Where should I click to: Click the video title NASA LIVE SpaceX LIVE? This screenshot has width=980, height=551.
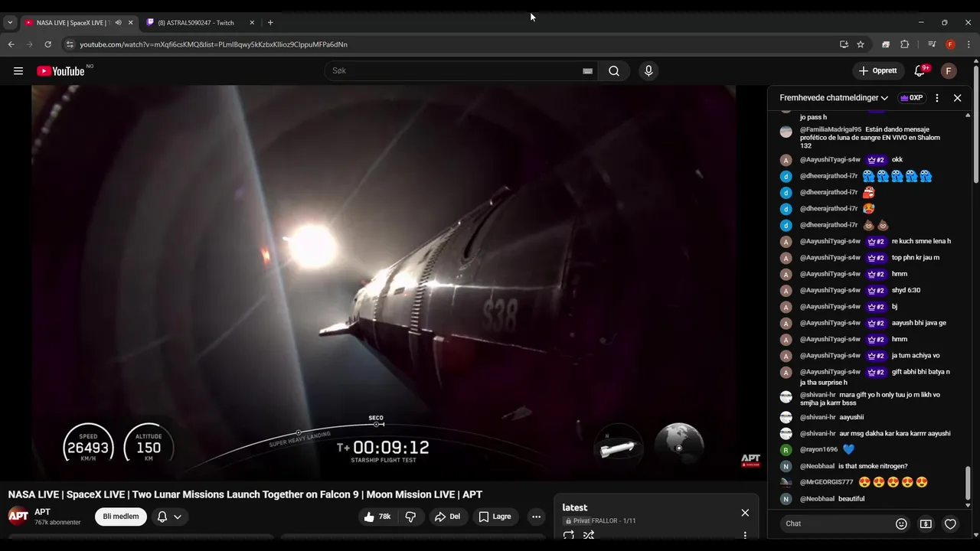pos(245,494)
